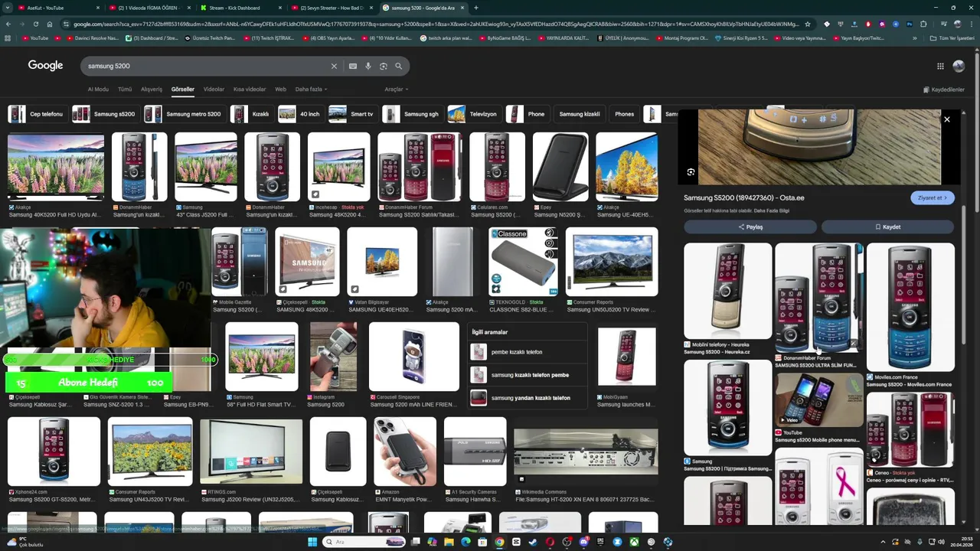Open File Explorer from taskbar
Viewport: 980px width, 551px height.
(x=449, y=542)
